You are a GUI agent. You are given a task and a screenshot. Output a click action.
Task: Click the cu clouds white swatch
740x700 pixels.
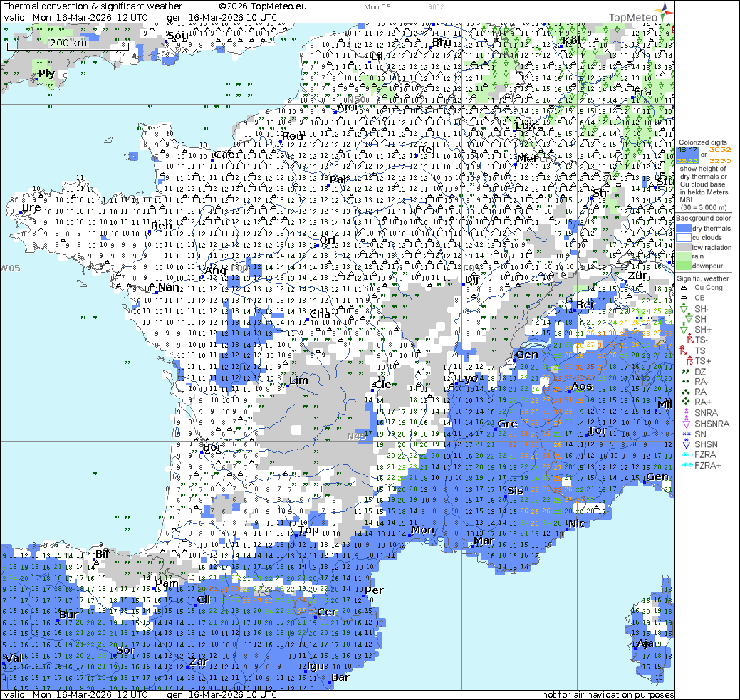coord(684,237)
